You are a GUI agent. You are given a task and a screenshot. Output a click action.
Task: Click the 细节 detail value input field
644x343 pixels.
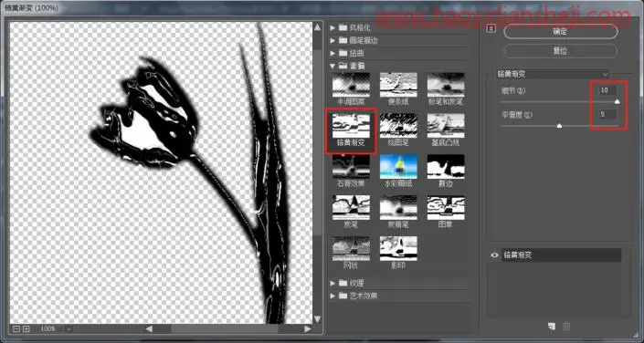tap(607, 90)
